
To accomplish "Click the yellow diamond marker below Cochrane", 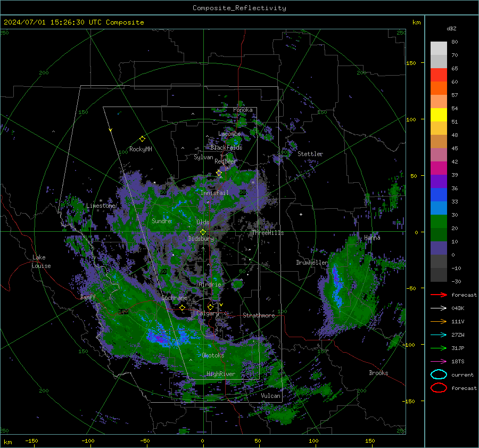I will coord(182,308).
